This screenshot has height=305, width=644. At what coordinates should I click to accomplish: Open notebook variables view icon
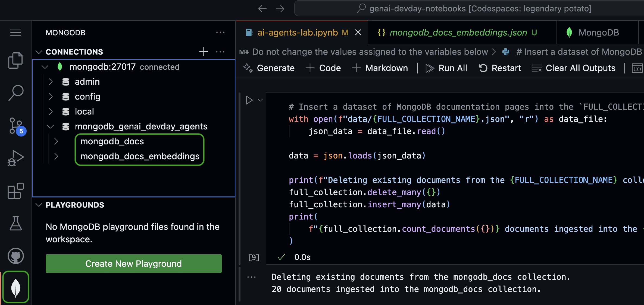click(637, 68)
